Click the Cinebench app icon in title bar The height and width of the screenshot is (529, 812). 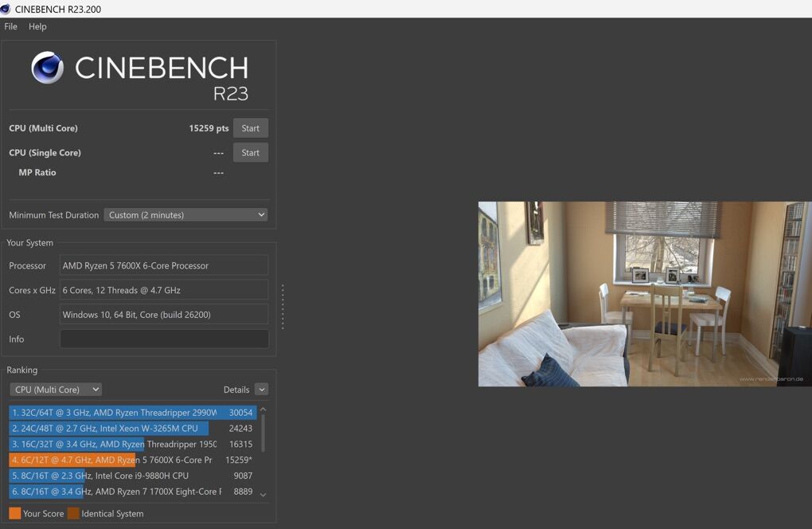6,9
